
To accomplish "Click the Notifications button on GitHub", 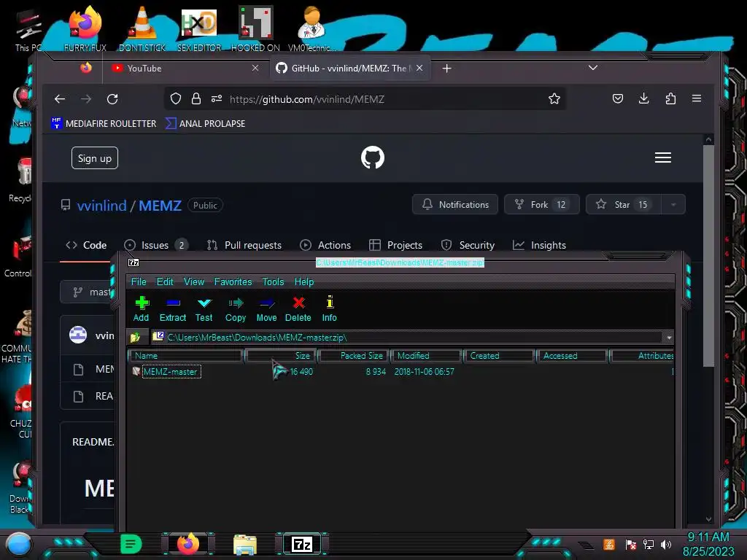I will (x=455, y=204).
